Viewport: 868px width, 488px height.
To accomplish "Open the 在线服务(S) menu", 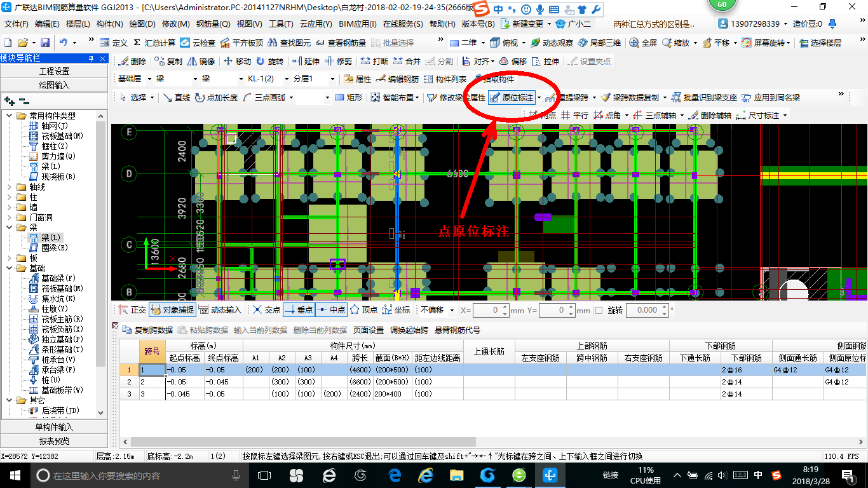I will coord(403,24).
